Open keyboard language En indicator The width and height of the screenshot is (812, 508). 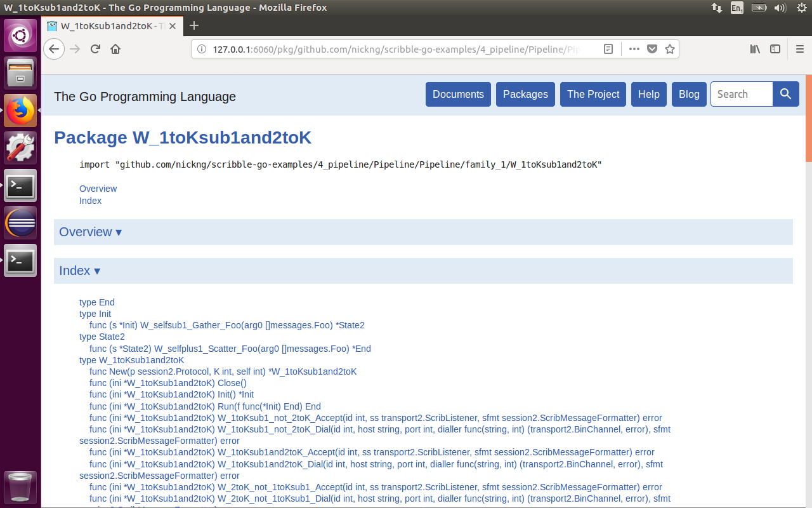coord(737,8)
